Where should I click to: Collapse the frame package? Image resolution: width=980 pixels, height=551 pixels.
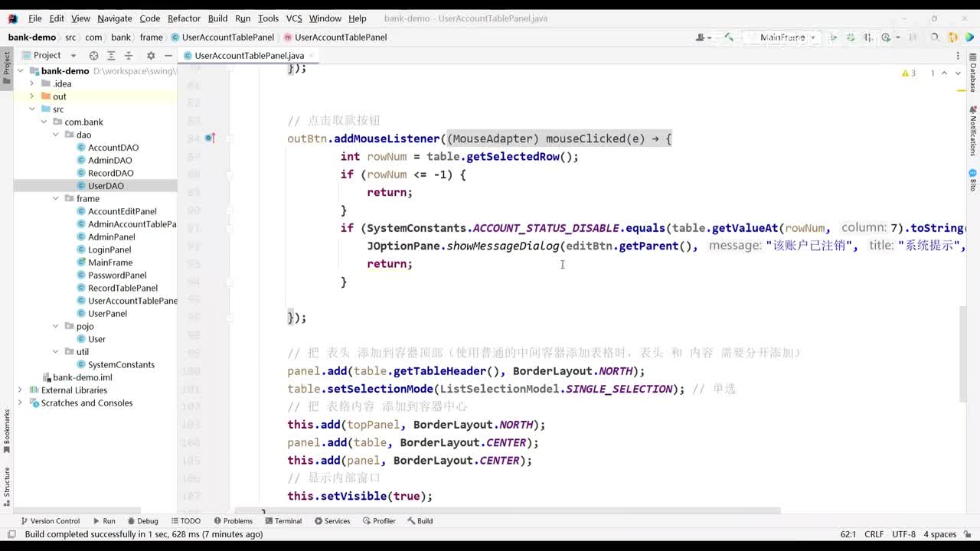pos(56,199)
